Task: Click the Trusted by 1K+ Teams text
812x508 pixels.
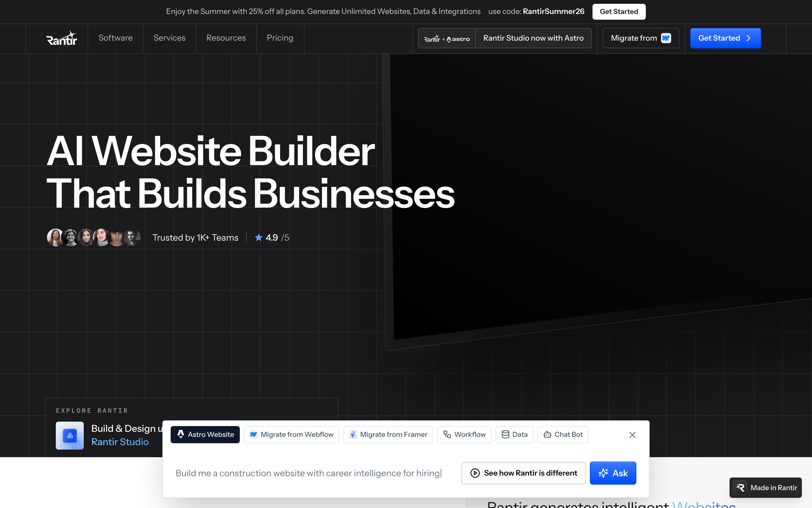Action: pyautogui.click(x=195, y=237)
